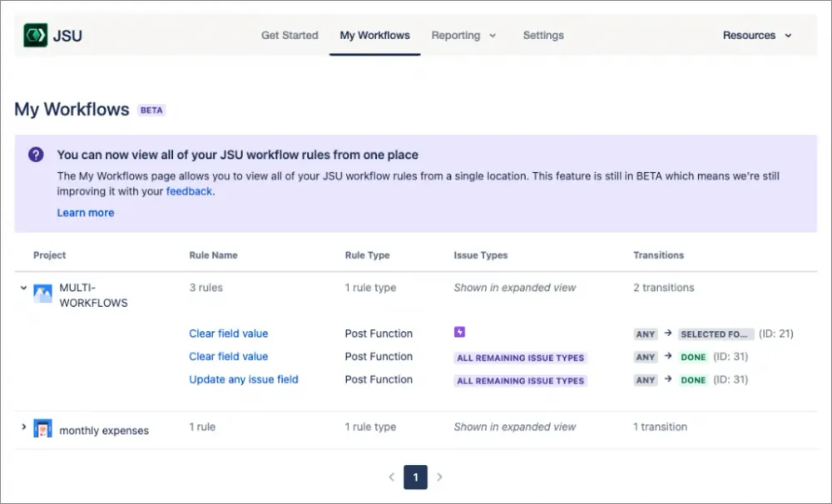Viewport: 832px width, 504px height.
Task: Click the JSU green logo icon
Action: 36,35
